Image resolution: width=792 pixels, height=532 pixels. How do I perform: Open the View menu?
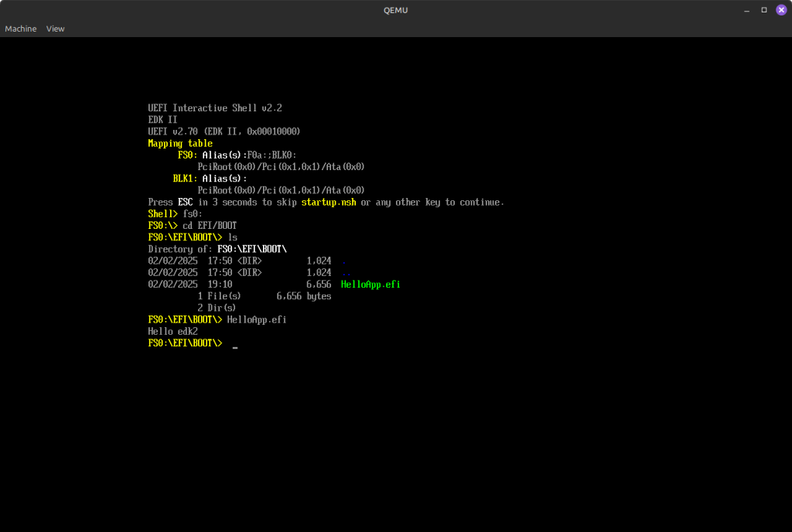[56, 29]
